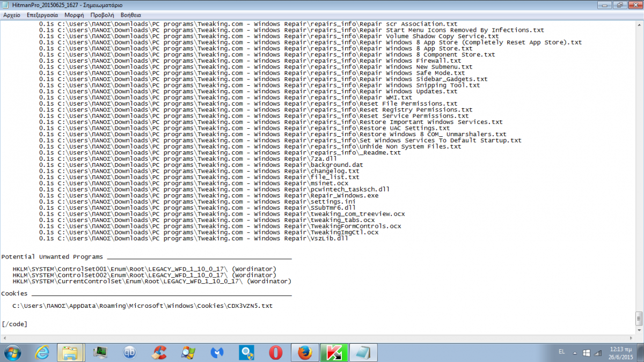The image size is (644, 362).
Task: Open the network signal tray icon
Action: tap(598, 352)
